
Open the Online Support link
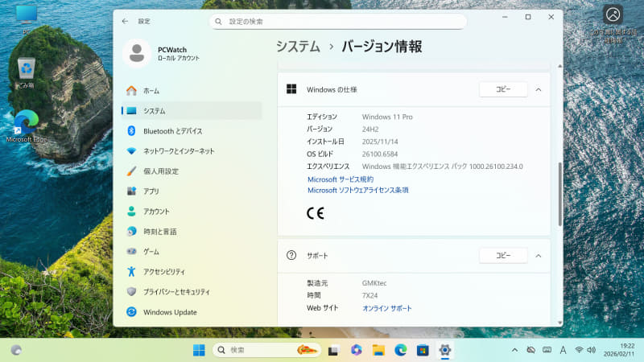click(x=387, y=308)
